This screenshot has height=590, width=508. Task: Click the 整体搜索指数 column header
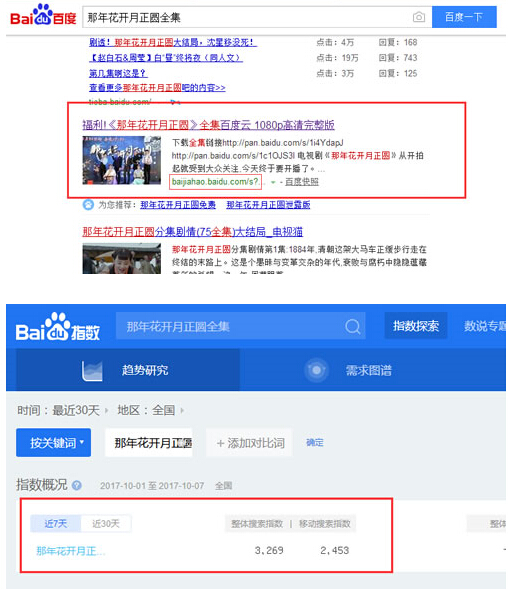pyautogui.click(x=257, y=523)
